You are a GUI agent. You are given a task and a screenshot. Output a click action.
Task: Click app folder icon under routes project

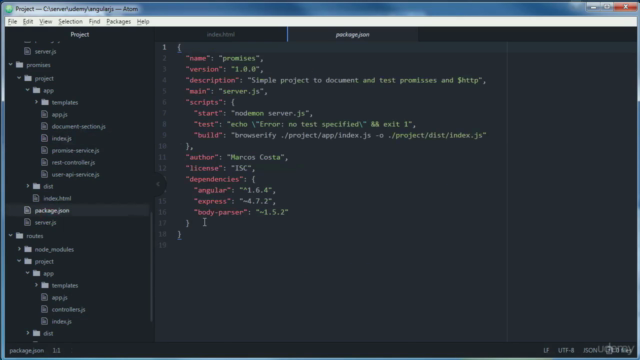click(36, 273)
